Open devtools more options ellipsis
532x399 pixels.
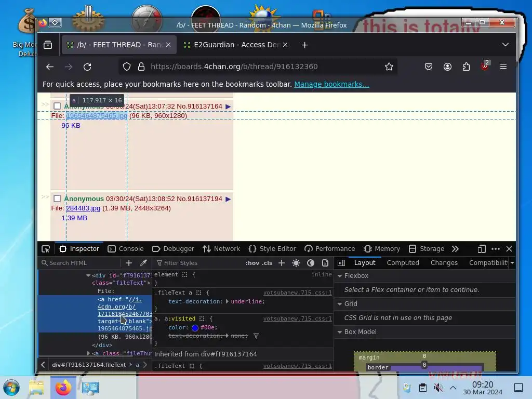(495, 249)
